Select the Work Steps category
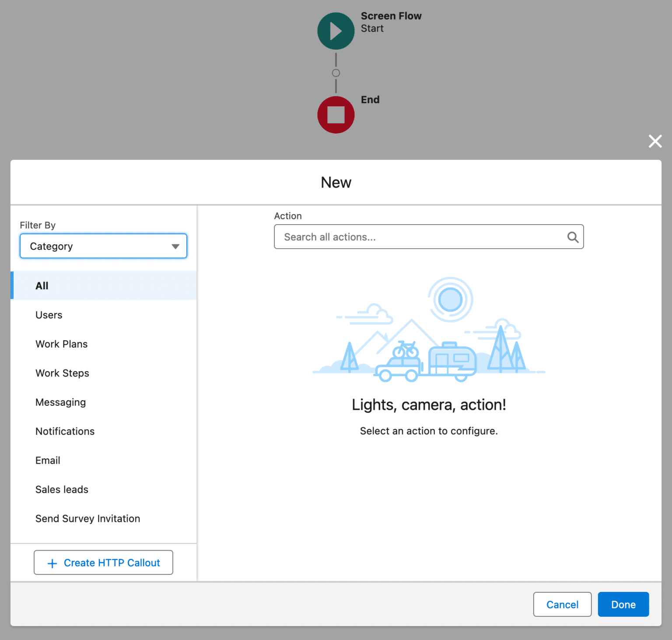Screen dimensions: 672x640 click(x=62, y=373)
